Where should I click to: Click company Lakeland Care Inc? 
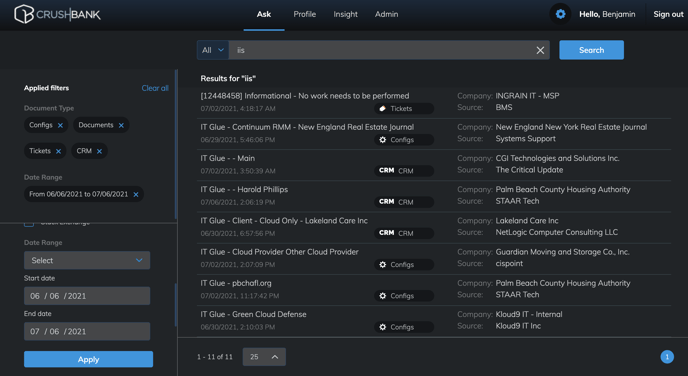(x=527, y=221)
